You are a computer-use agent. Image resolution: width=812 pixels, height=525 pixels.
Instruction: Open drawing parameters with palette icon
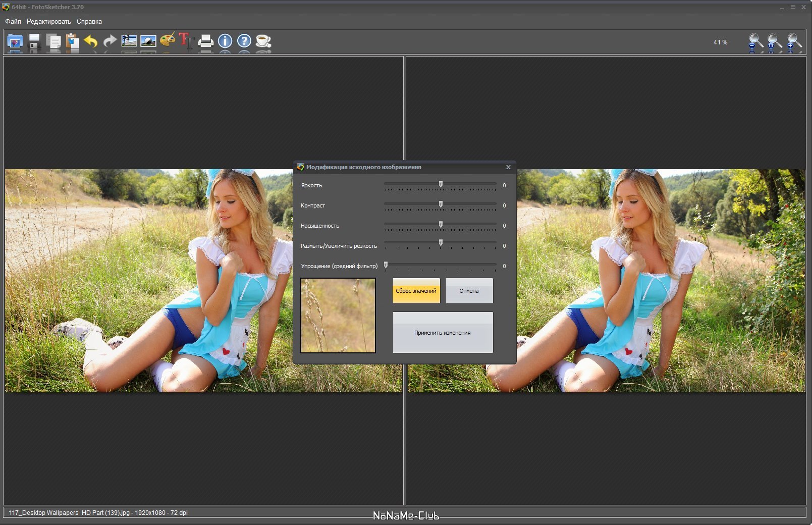(168, 40)
